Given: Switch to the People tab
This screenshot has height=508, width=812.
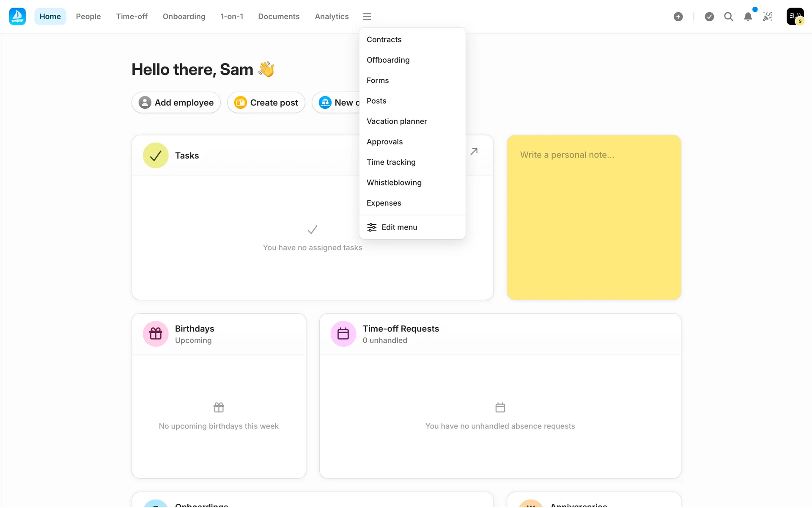Looking at the screenshot, I should click(88, 17).
